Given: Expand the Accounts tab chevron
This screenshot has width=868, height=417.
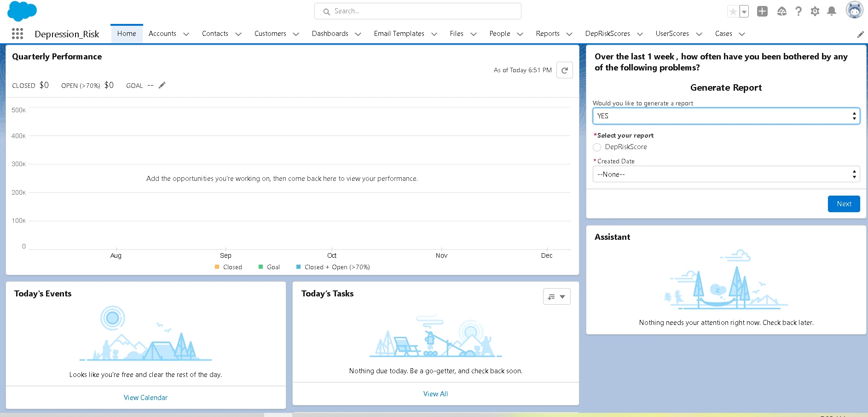Looking at the screenshot, I should (186, 34).
